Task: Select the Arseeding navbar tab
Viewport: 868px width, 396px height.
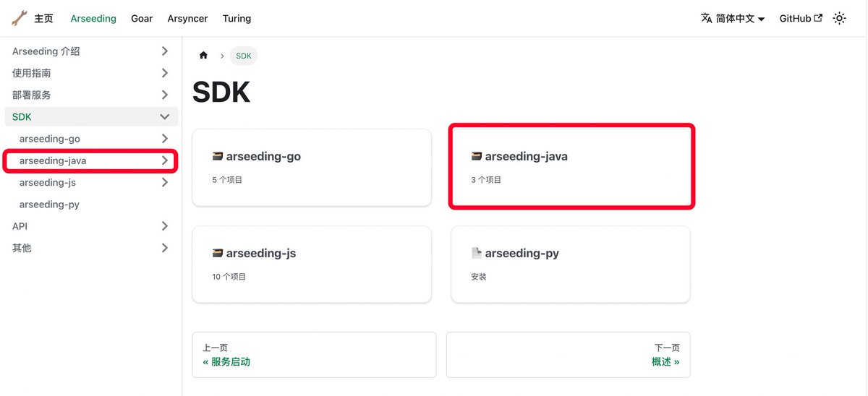Action: pos(93,19)
